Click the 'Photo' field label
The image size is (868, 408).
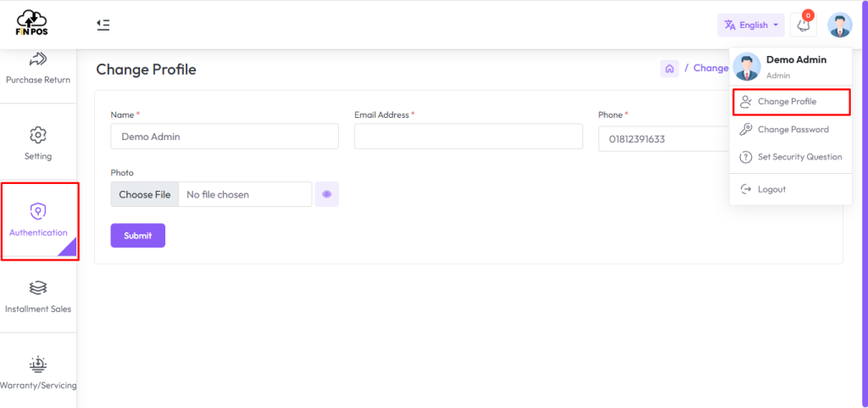(122, 173)
